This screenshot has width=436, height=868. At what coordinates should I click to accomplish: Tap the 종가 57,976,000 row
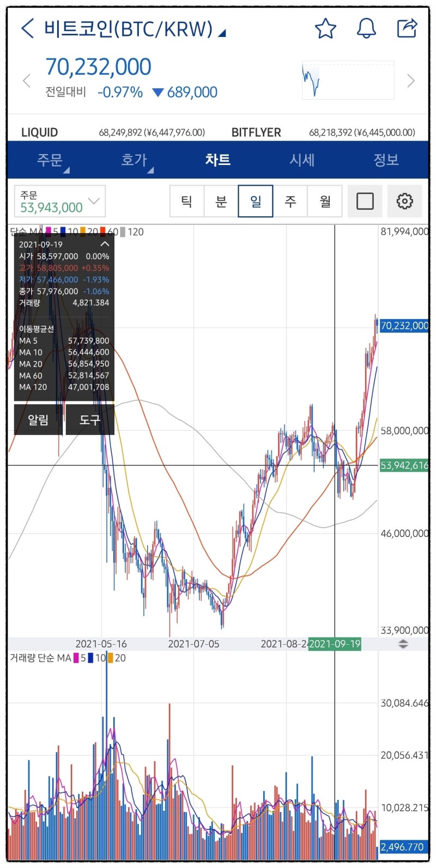click(64, 291)
